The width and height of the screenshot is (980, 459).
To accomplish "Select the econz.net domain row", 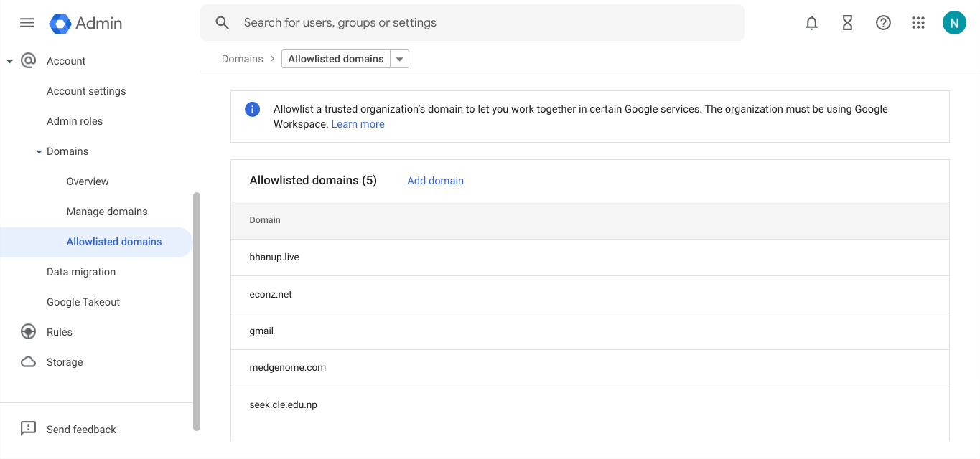I will pos(590,295).
